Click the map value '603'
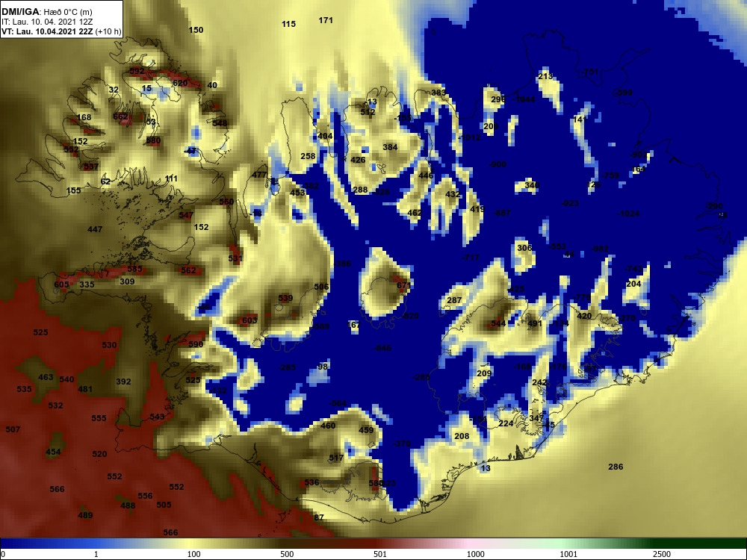The height and width of the screenshot is (560, 747). point(249,320)
